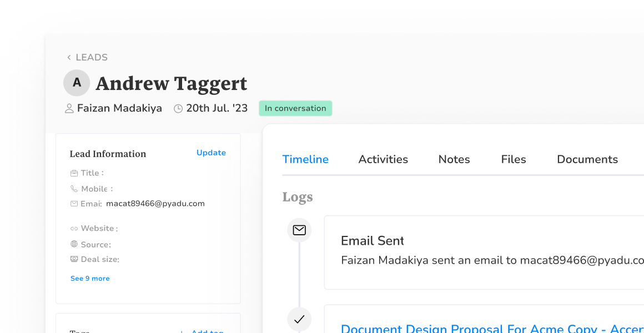Click owner name Faizan Madakiya
Screen dimensions: 644x333
pyautogui.click(x=119, y=108)
